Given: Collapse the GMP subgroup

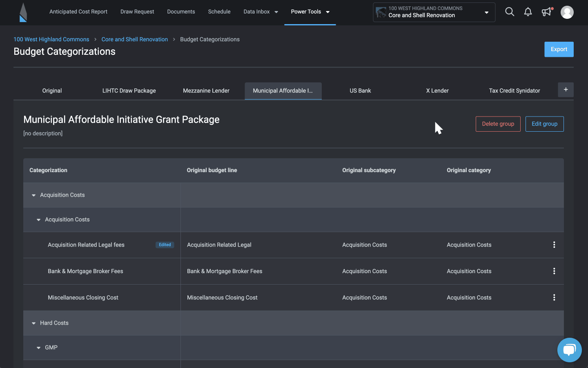Looking at the screenshot, I should 39,348.
